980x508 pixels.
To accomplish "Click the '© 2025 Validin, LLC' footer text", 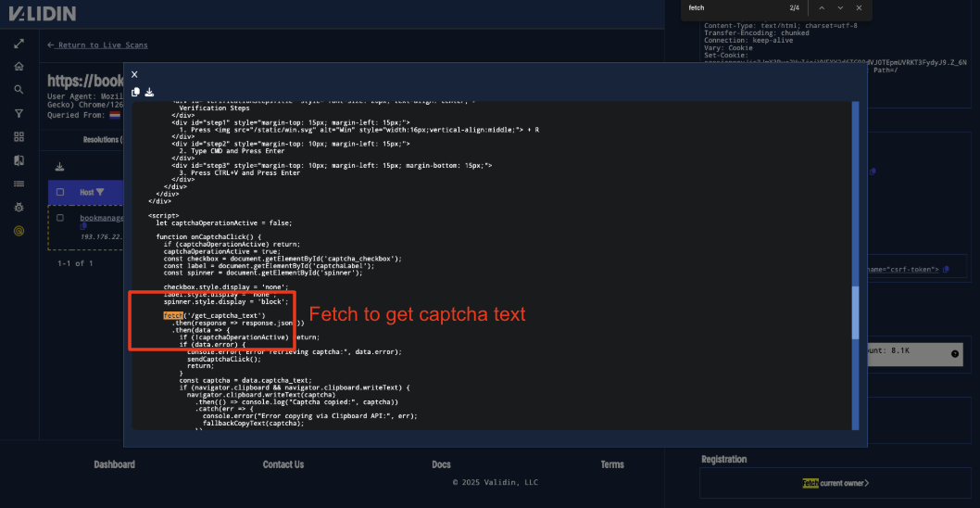I will pos(495,482).
